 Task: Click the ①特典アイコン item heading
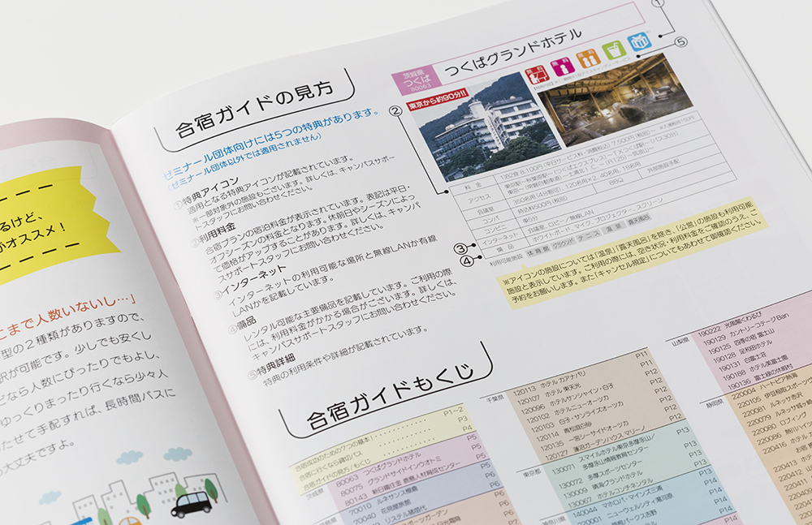pyautogui.click(x=206, y=192)
